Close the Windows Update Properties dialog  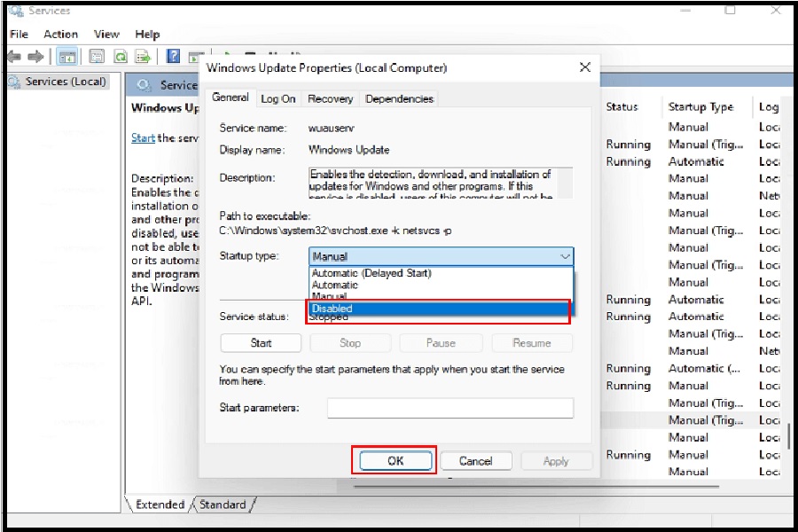coord(584,67)
